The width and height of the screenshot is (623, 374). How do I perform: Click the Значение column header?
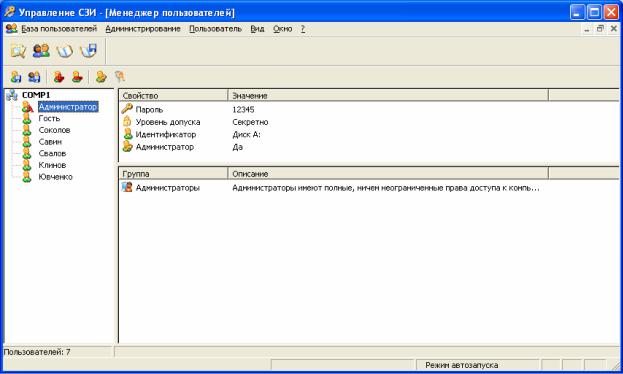388,95
